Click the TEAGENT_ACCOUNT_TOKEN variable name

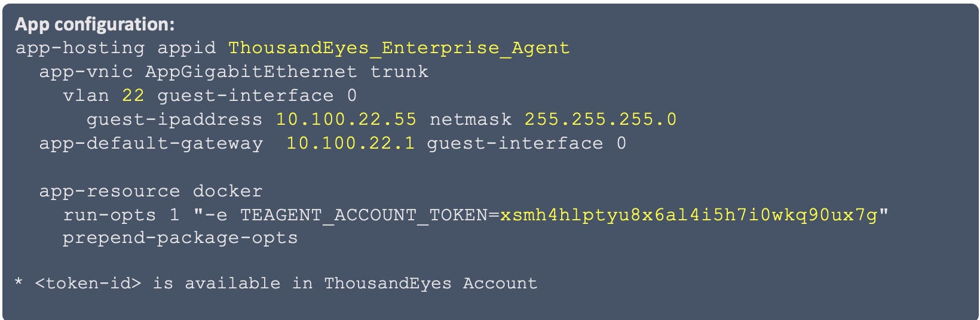click(364, 215)
